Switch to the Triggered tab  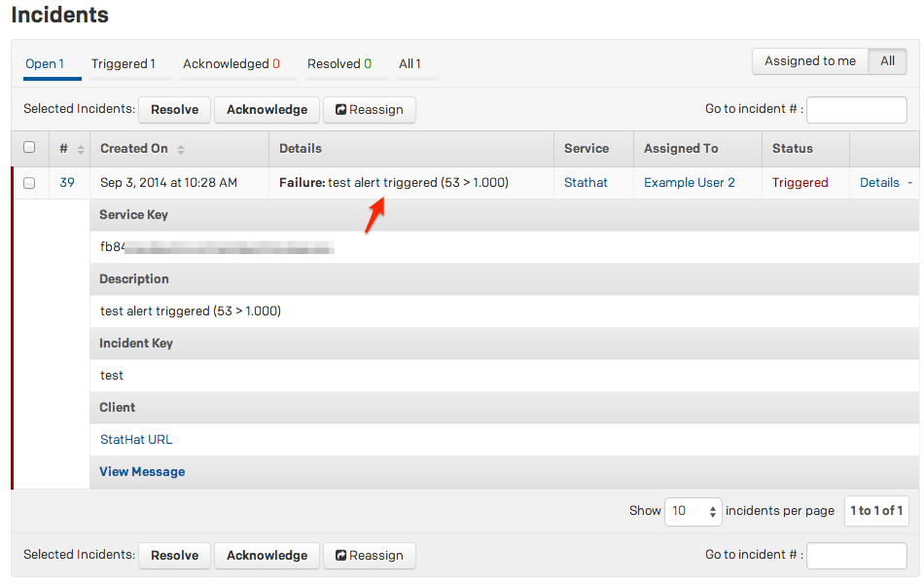tap(123, 64)
